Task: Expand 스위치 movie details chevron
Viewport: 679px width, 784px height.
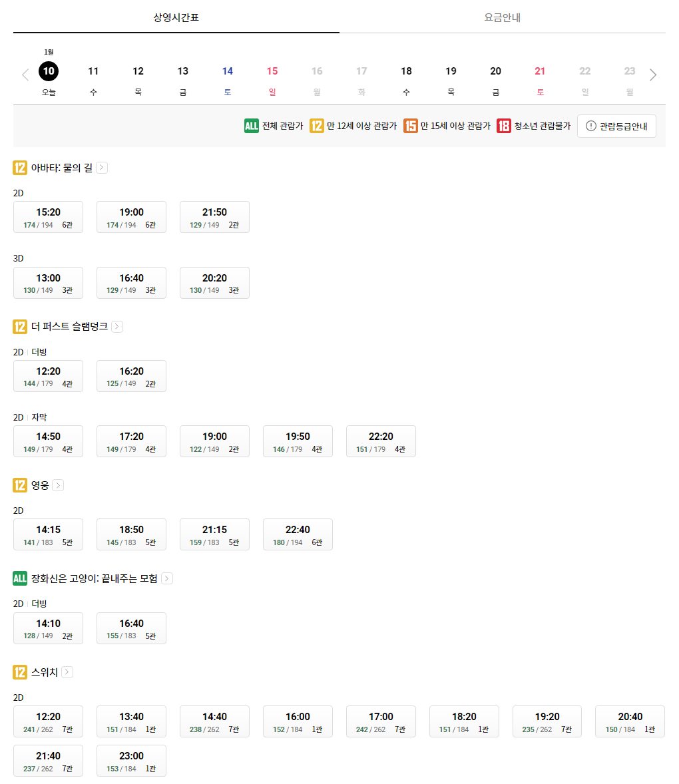Action: click(67, 672)
